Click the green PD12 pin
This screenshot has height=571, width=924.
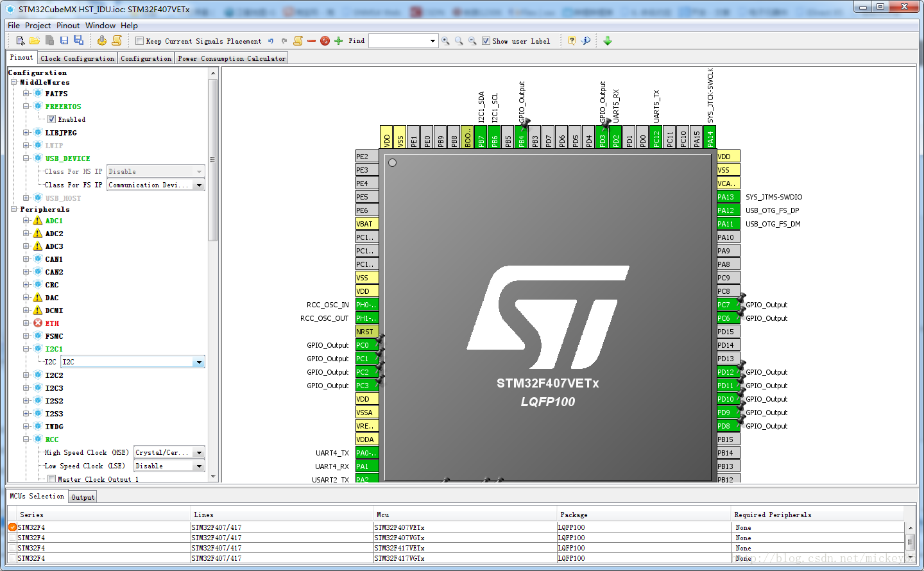[x=728, y=372]
